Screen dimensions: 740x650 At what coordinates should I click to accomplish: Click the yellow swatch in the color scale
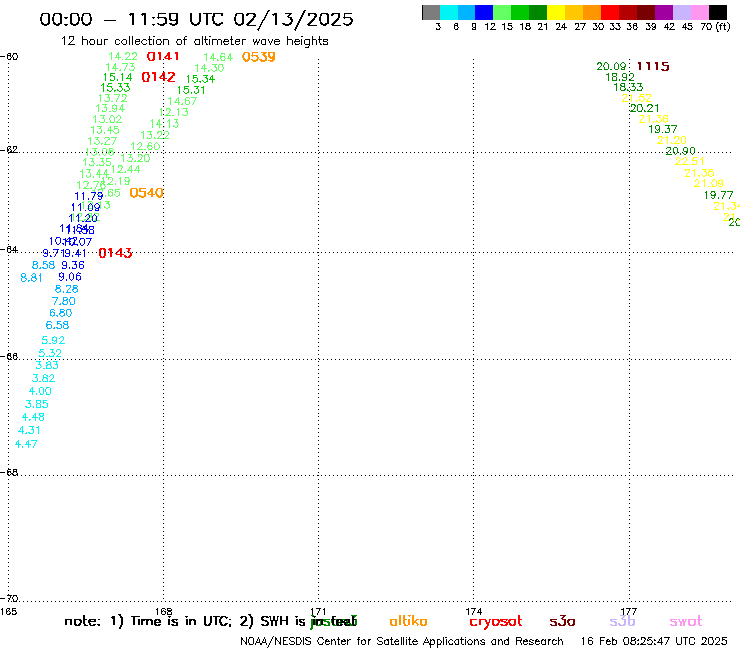[556, 12]
